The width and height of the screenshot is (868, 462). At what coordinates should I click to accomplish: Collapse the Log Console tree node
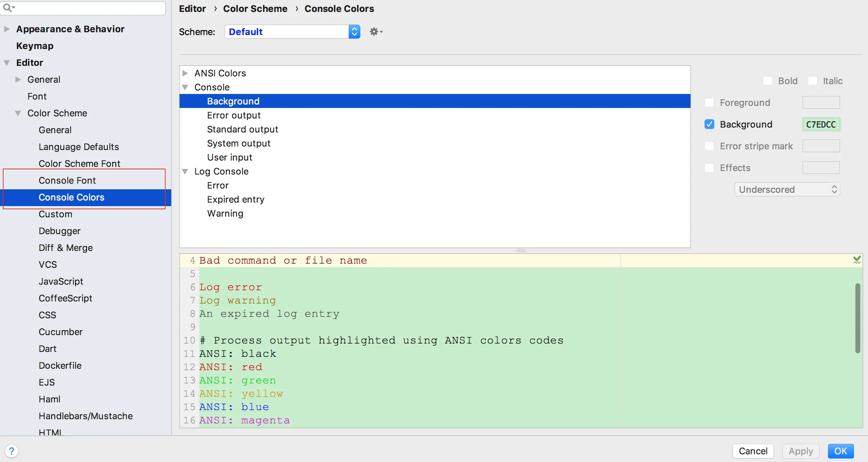(185, 171)
